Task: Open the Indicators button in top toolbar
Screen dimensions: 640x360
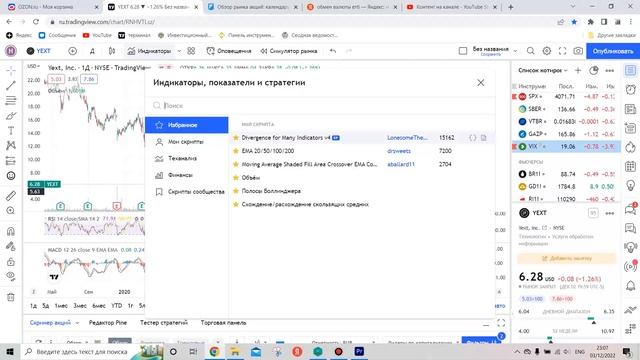Action: pyautogui.click(x=149, y=51)
